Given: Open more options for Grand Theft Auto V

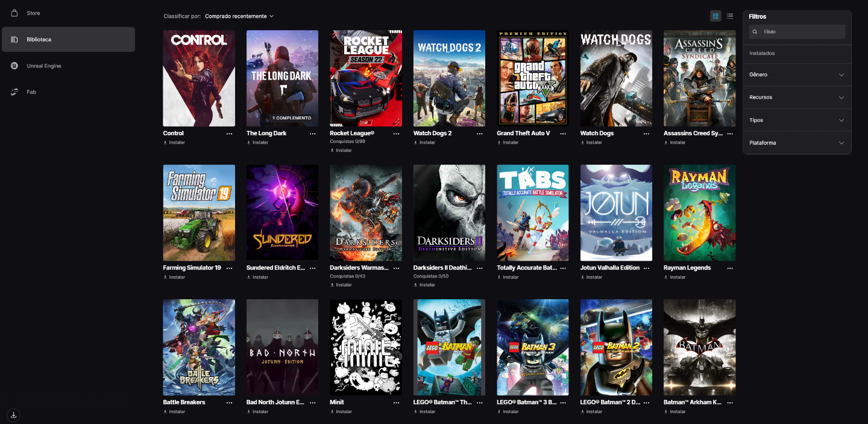Looking at the screenshot, I should 563,134.
